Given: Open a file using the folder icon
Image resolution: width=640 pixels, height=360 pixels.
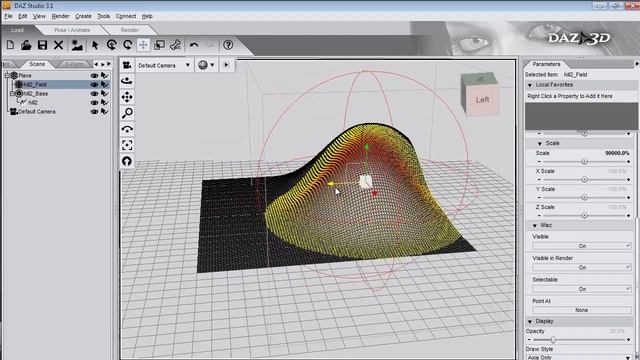Looking at the screenshot, I should (x=26, y=45).
